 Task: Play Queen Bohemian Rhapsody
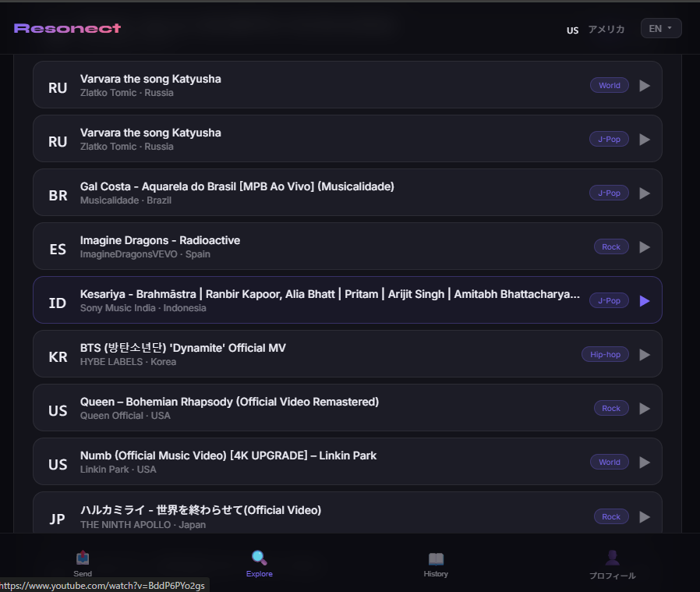644,409
